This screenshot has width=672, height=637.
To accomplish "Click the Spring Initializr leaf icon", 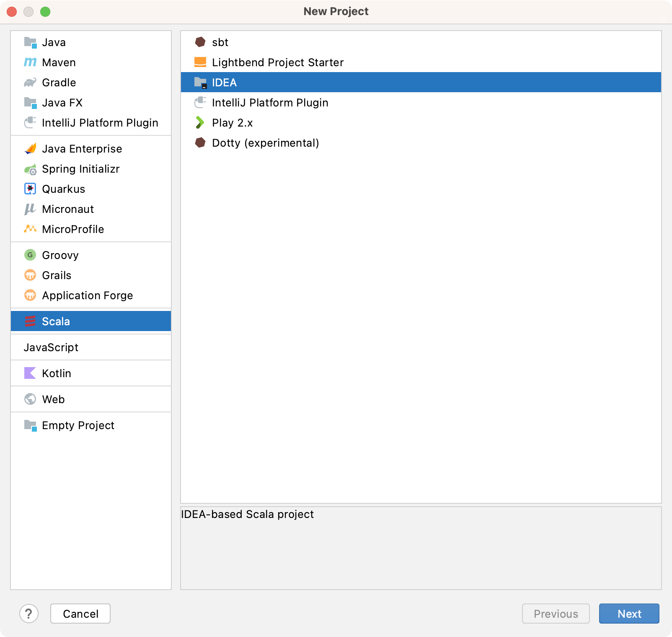I will (x=30, y=169).
